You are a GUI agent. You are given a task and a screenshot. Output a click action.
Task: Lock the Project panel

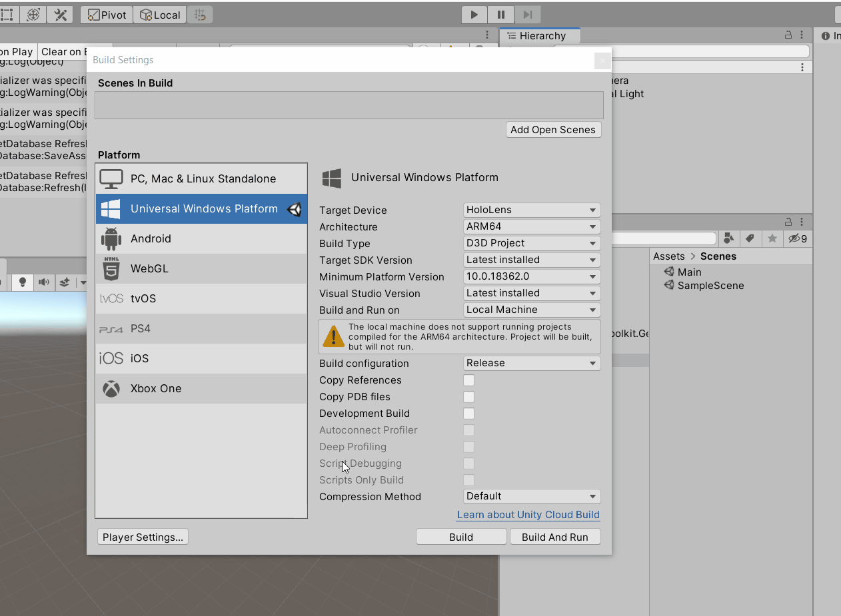coord(788,222)
